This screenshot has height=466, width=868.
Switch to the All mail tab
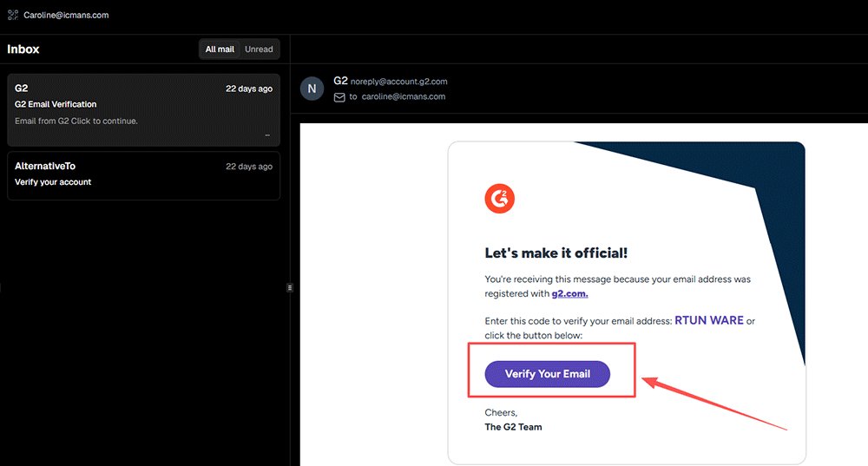(x=220, y=49)
